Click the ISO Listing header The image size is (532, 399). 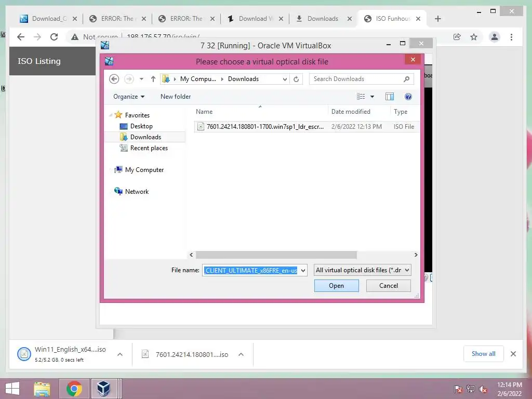pos(39,61)
